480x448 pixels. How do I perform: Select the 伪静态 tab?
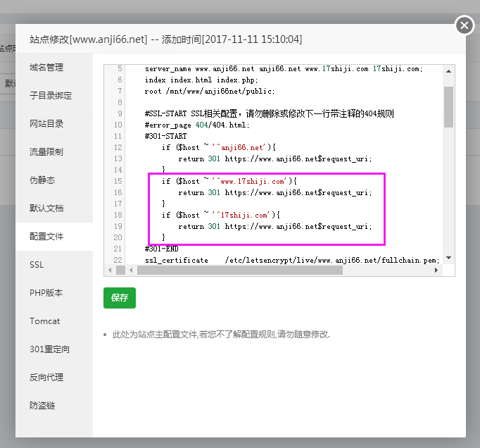pyautogui.click(x=54, y=180)
